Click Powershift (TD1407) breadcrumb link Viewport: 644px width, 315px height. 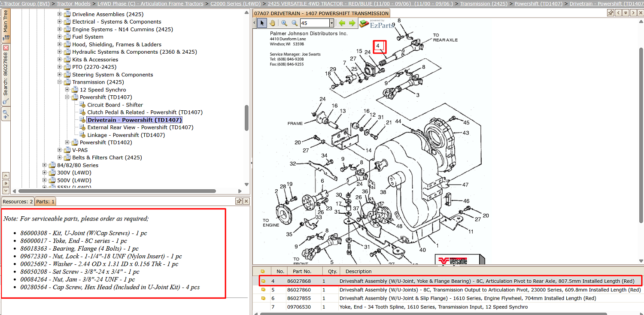(538, 3)
